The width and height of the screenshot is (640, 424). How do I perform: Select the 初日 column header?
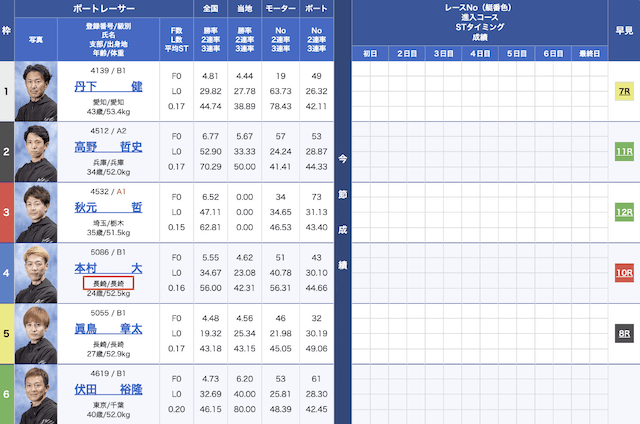(370, 53)
